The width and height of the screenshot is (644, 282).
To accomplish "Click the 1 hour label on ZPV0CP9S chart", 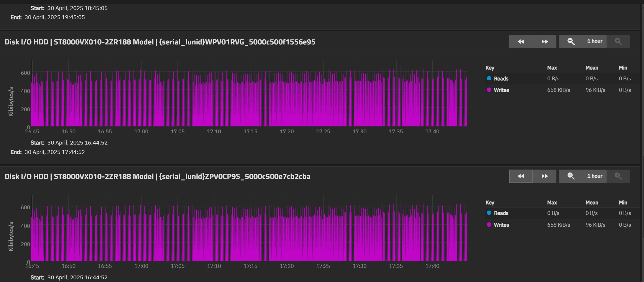I will [594, 176].
